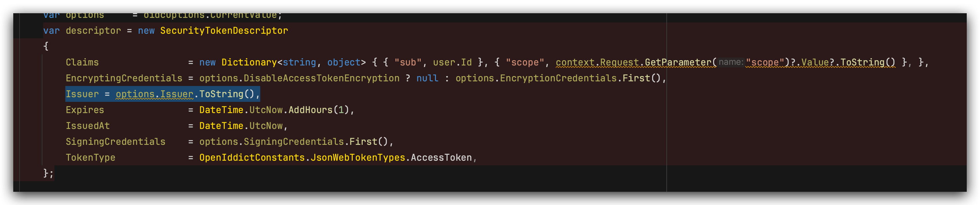Click the "name:" inlay parameter hint
980x205 pixels.
click(730, 62)
